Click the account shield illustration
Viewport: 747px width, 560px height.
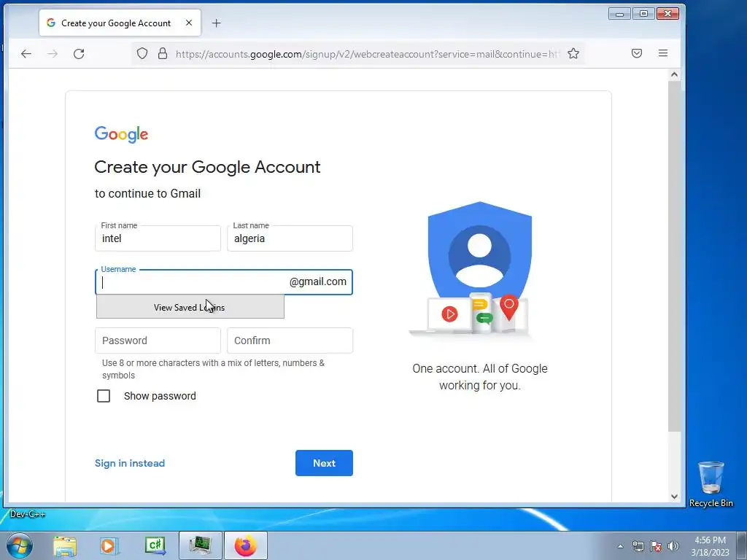479,270
